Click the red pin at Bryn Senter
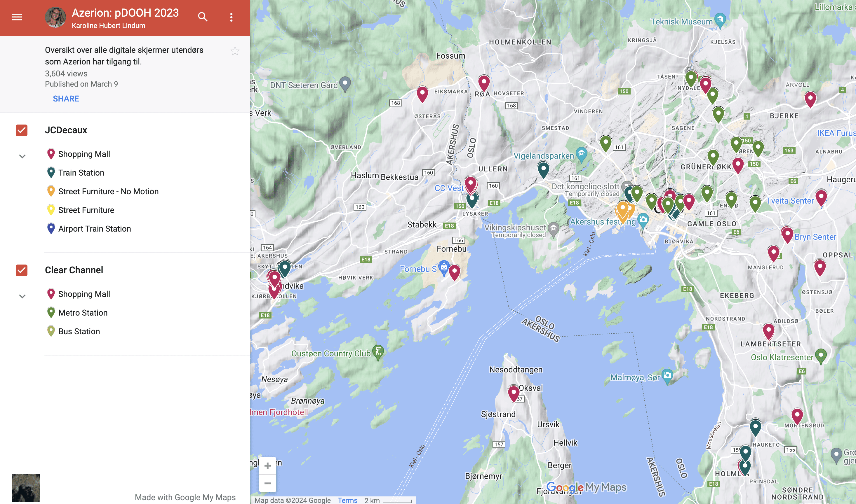Screen dimensions: 856x504 click(787, 235)
